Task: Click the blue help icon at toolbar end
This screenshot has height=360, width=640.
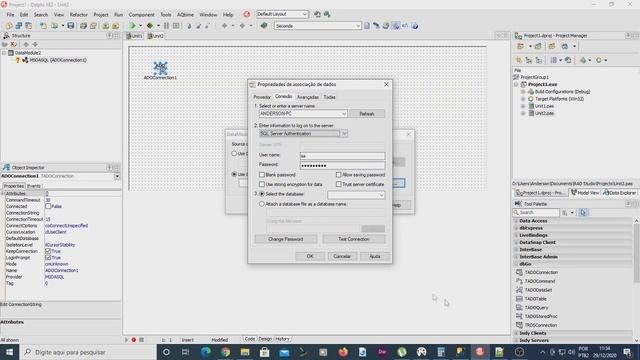Action: [x=415, y=26]
